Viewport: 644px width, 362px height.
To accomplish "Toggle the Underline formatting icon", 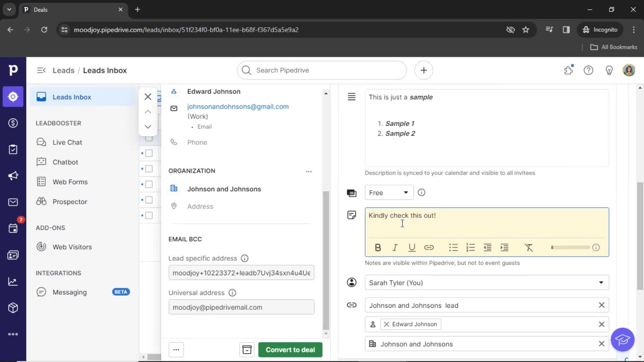I will click(x=412, y=247).
